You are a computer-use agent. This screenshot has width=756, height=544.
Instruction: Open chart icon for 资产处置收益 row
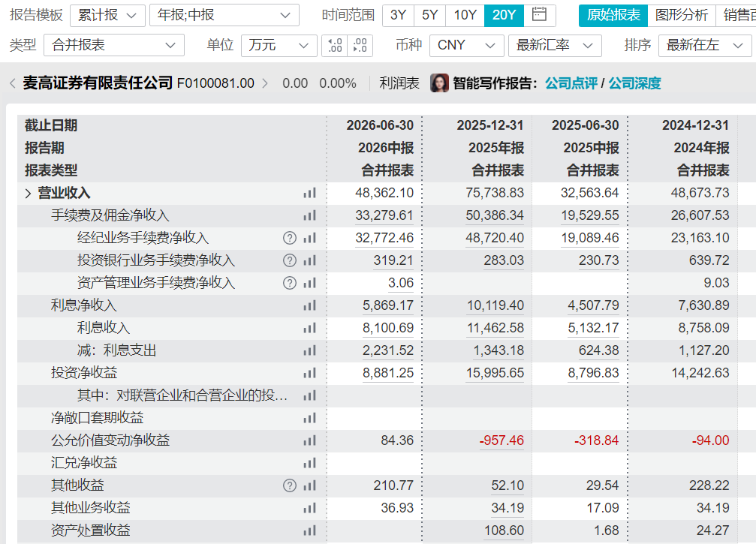click(309, 530)
